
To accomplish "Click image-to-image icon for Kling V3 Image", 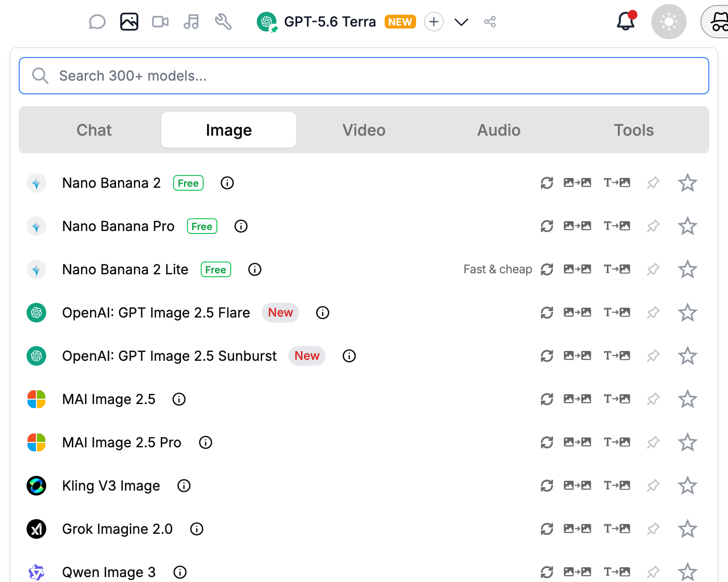I will pos(577,486).
